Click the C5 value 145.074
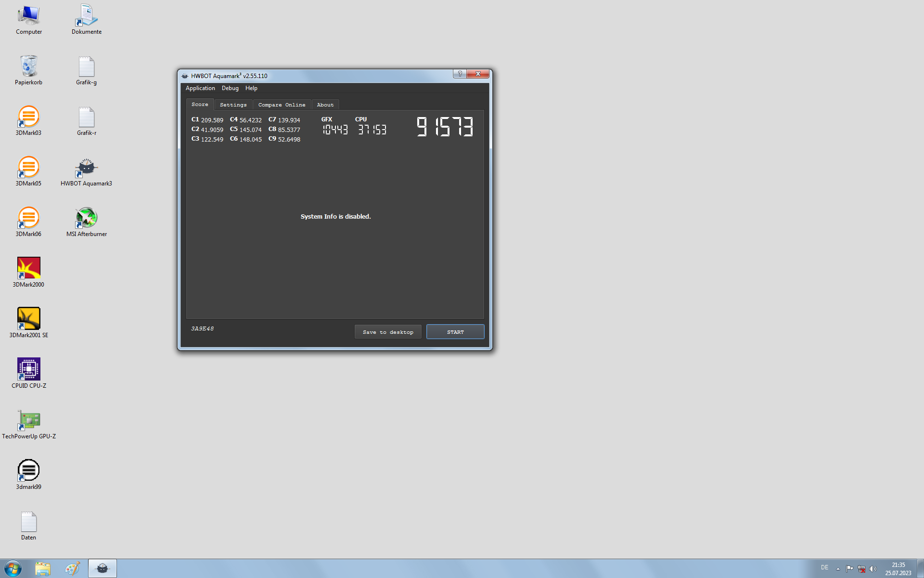The image size is (924, 578). [x=251, y=130]
